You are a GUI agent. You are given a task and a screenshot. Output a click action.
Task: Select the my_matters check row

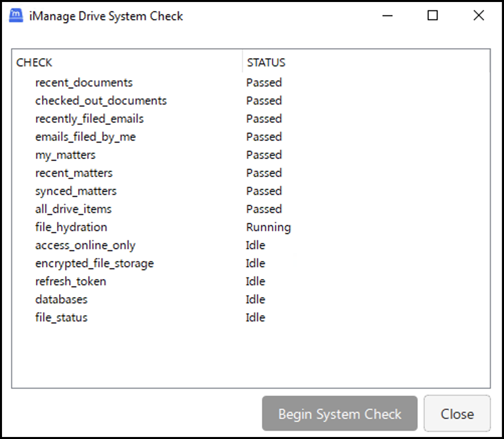pyautogui.click(x=65, y=155)
